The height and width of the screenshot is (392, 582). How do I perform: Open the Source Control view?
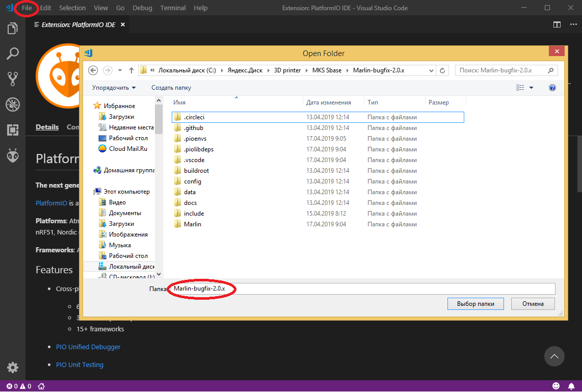pos(13,79)
